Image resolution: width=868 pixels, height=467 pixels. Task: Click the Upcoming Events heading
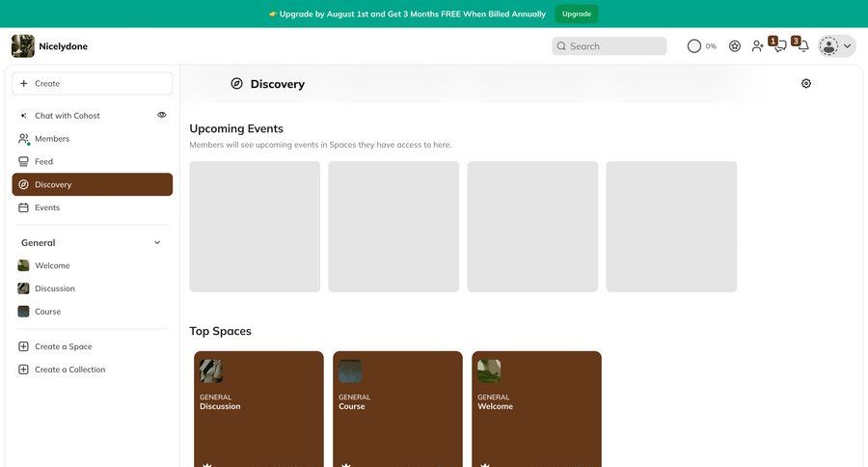coord(236,128)
